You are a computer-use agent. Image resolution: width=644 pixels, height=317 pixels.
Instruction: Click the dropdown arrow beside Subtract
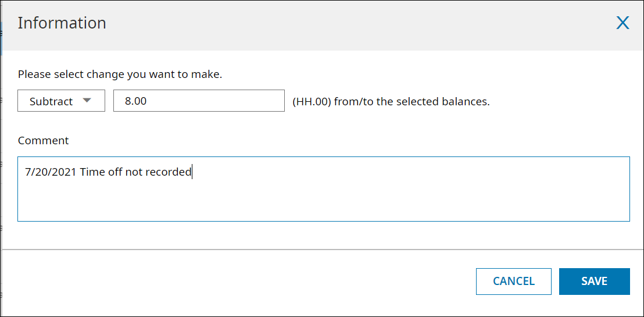coord(87,100)
